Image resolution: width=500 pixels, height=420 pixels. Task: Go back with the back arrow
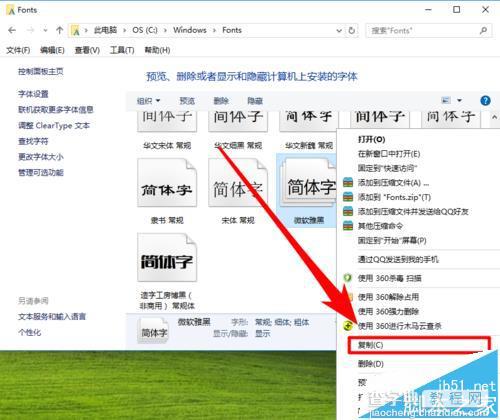(x=12, y=30)
